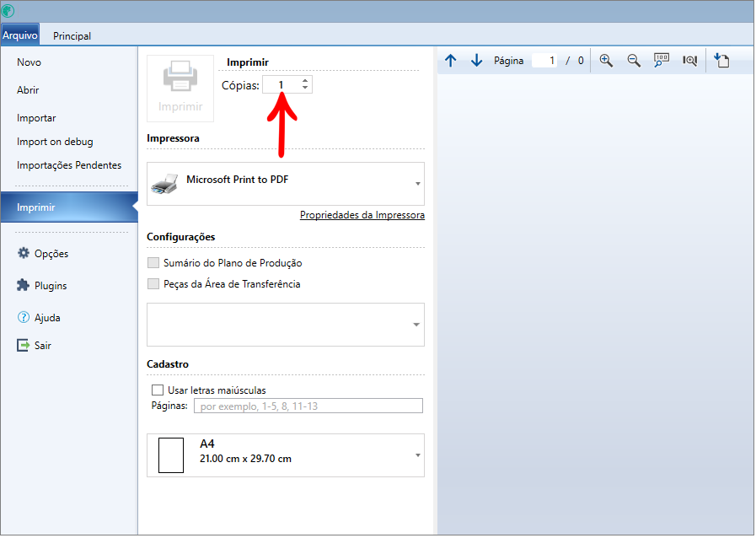The width and height of the screenshot is (756, 538).
Task: Switch to the Principal tab
Action: pyautogui.click(x=72, y=35)
